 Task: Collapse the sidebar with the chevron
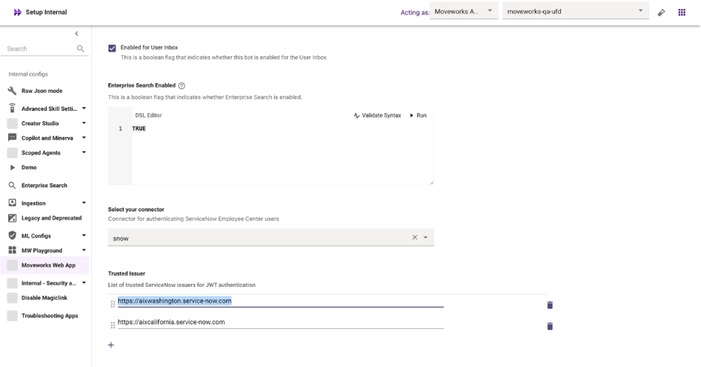76,34
